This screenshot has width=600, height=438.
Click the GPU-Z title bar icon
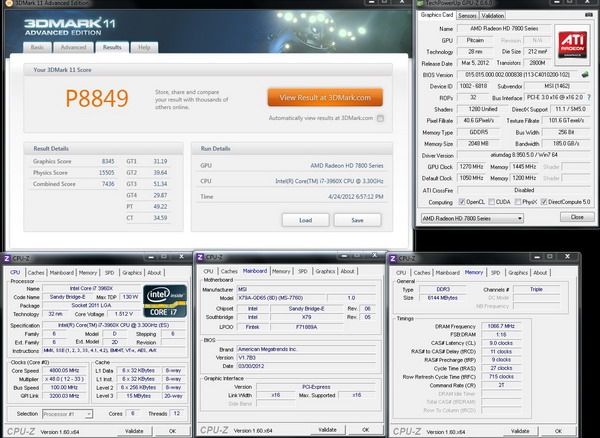coord(421,3)
